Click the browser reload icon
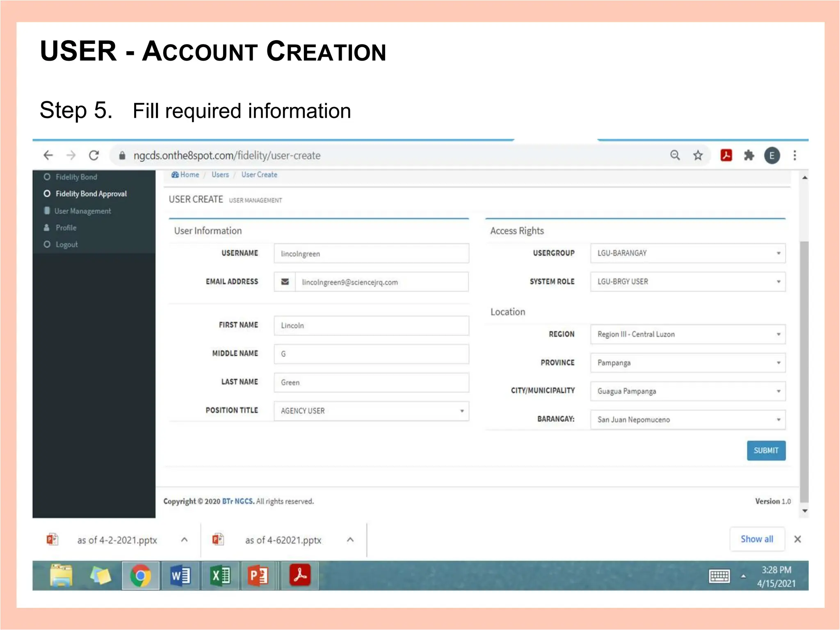 point(94,155)
